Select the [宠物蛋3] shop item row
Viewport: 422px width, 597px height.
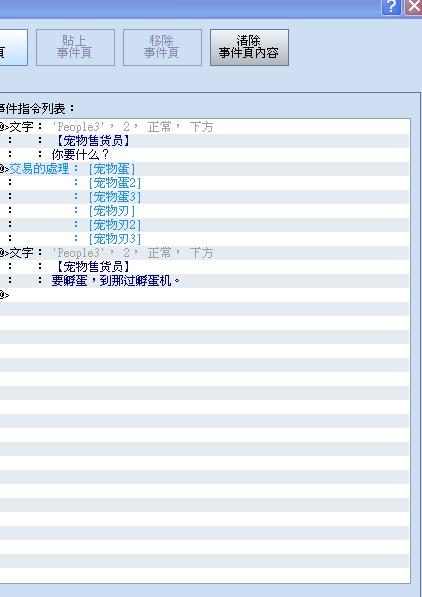[x=204, y=197]
